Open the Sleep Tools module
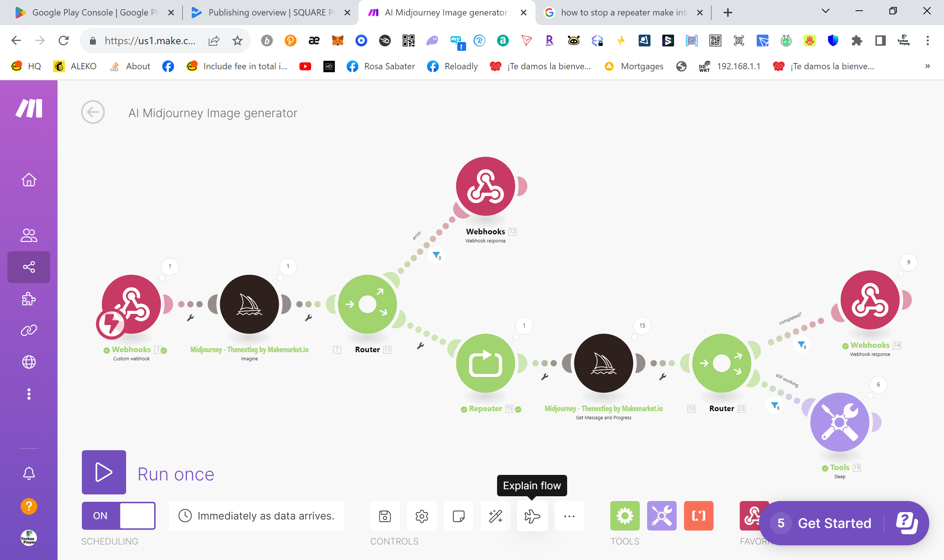944x560 pixels. [839, 422]
